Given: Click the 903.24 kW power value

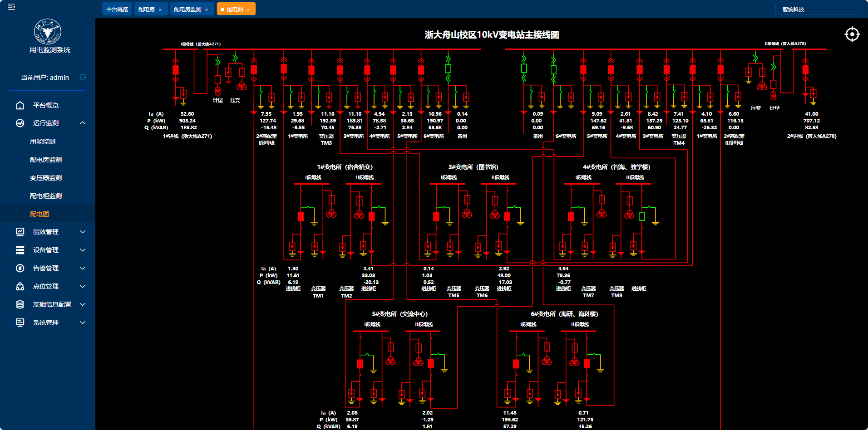Looking at the screenshot, I should pos(187,121).
